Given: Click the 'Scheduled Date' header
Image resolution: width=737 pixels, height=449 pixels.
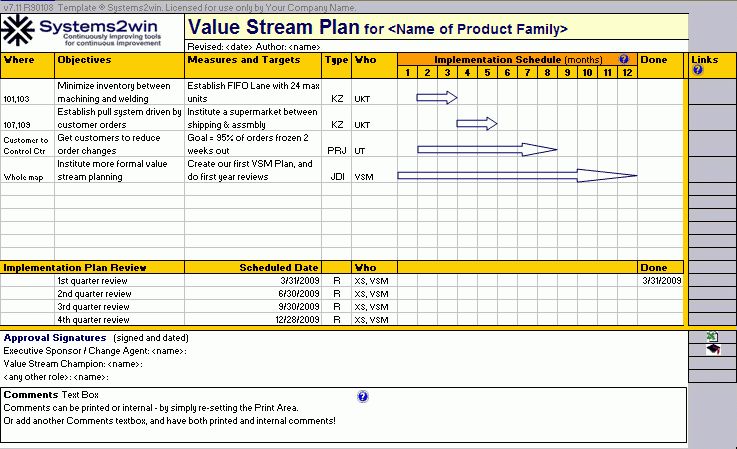Looking at the screenshot, I should click(253, 268).
